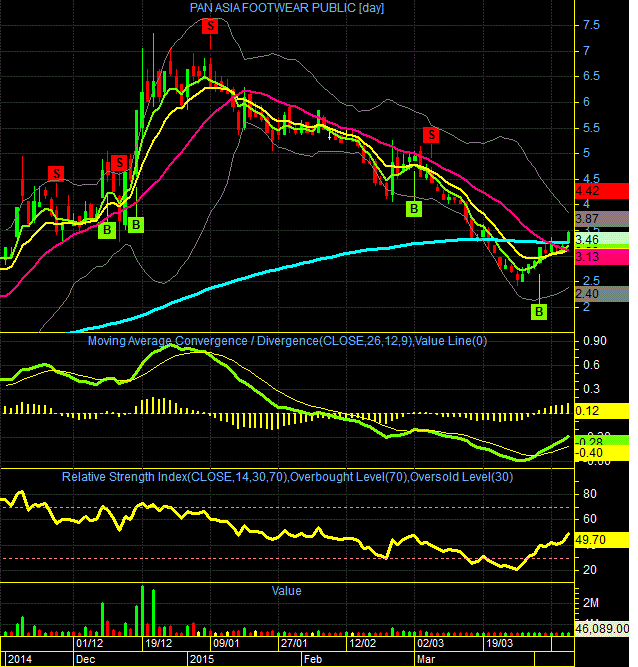638x667 pixels.
Task: Click the 19/12 date label
Action: pyautogui.click(x=159, y=643)
